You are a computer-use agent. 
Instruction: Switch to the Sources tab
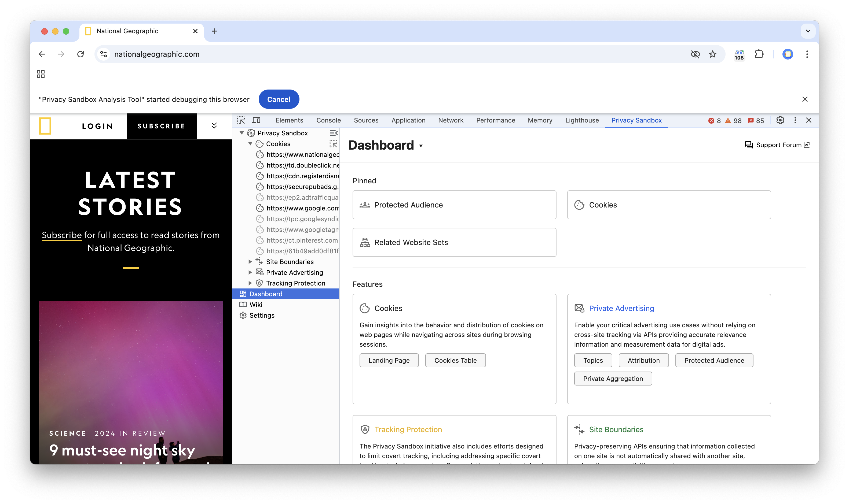(366, 120)
